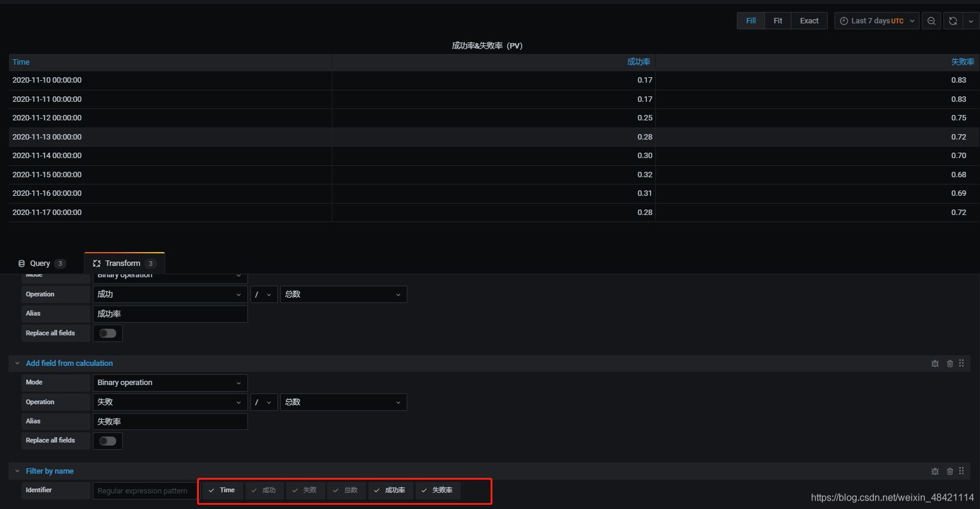Click the 2020-11-10 00:00:00 time cell
Viewport: 980px width, 509px height.
coord(170,80)
